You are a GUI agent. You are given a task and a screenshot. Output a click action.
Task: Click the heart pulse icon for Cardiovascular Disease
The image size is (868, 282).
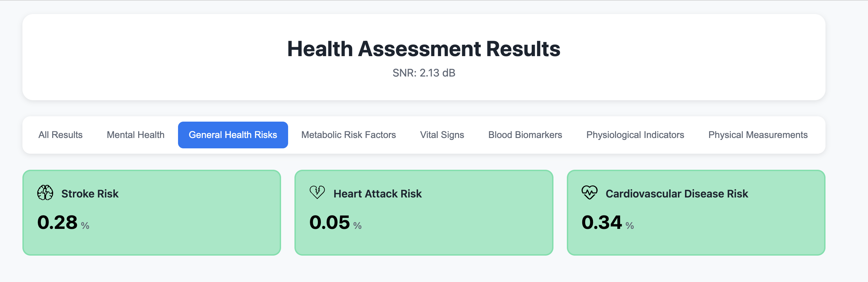click(x=589, y=192)
